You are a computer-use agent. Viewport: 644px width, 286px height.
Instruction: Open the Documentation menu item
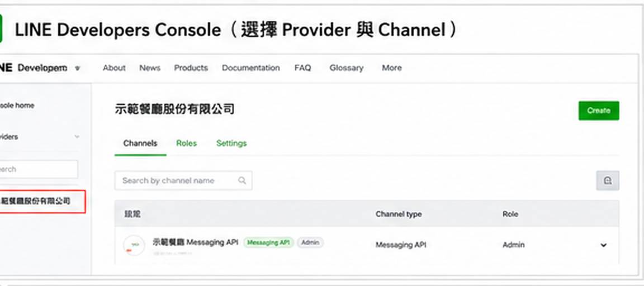pos(251,68)
